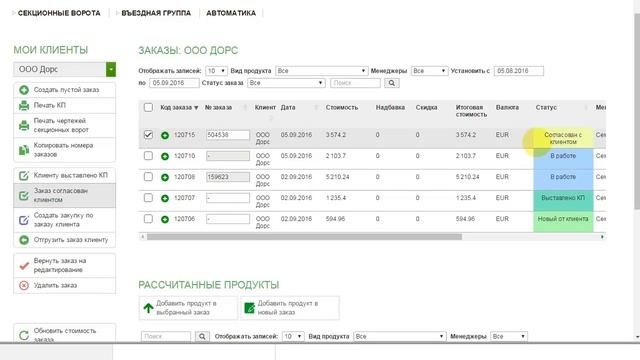Screen dimensions: 640x360
Task: Click № заказа field containing 159623
Action: (228, 177)
